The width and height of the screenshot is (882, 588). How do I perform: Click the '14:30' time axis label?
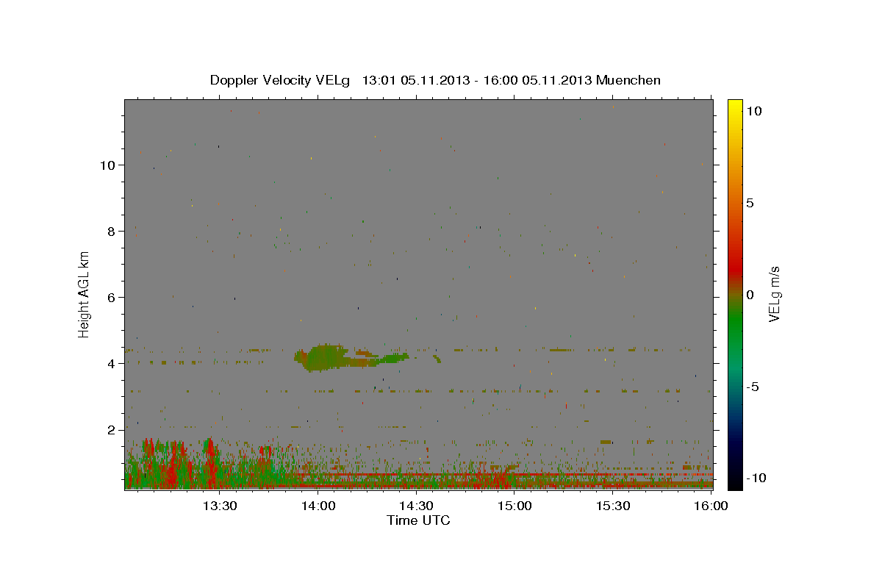(x=417, y=506)
